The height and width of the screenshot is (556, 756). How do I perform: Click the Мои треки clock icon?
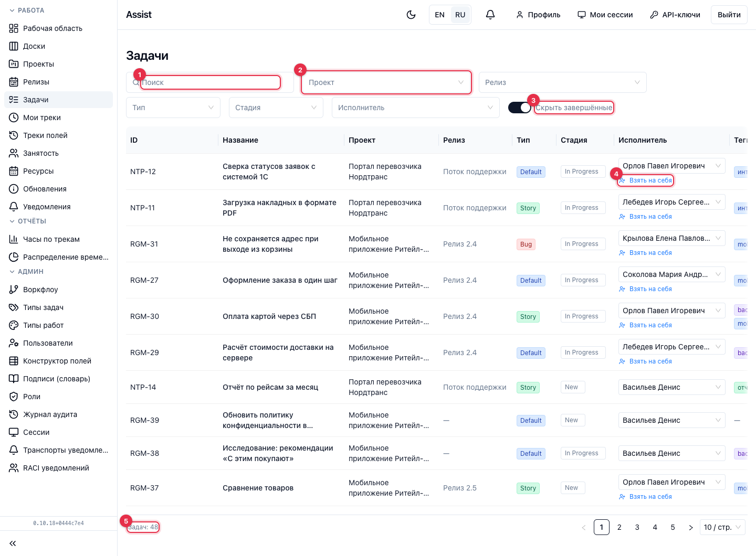tap(14, 117)
